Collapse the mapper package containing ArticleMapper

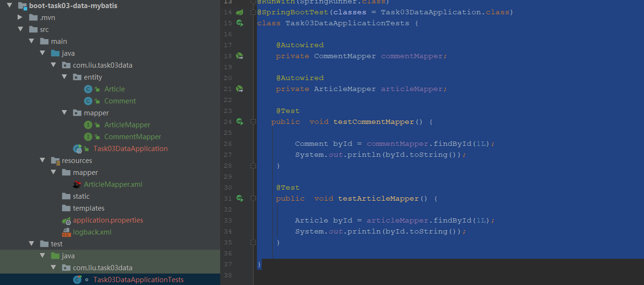64,113
